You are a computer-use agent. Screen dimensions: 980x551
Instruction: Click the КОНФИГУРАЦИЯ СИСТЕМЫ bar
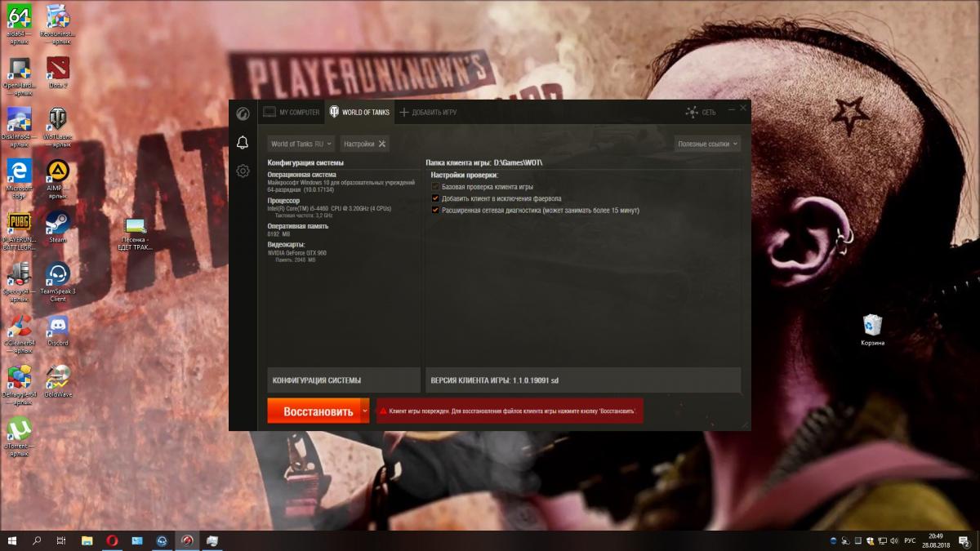[x=344, y=380]
